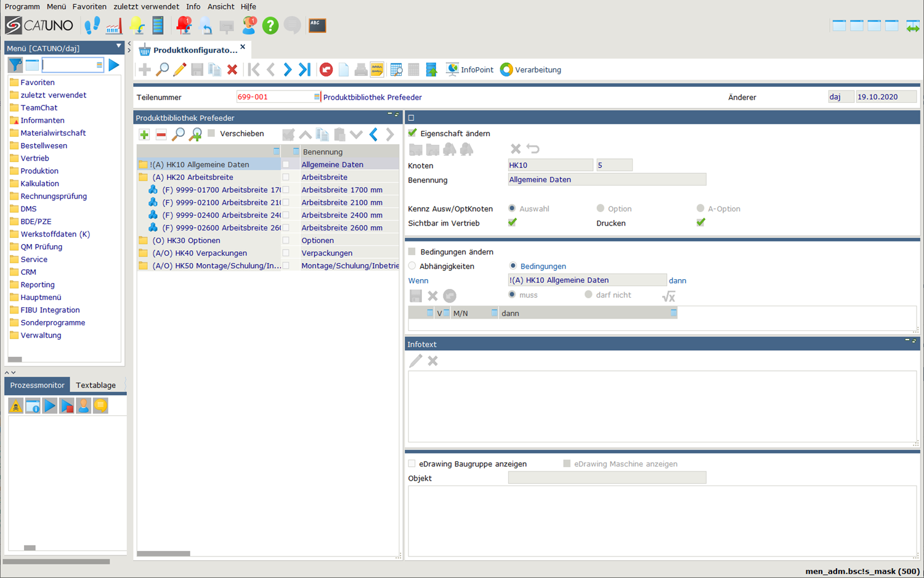The height and width of the screenshot is (578, 924).
Task: Click the InfoPoint button
Action: tap(470, 70)
